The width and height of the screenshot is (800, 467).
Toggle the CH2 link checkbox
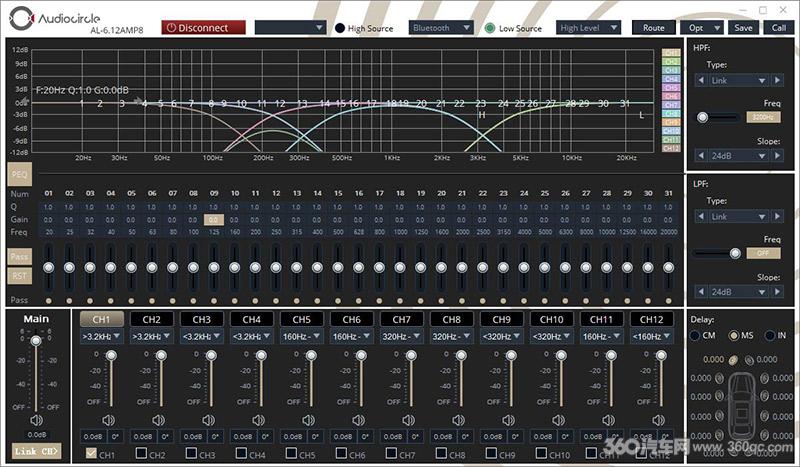[141, 453]
